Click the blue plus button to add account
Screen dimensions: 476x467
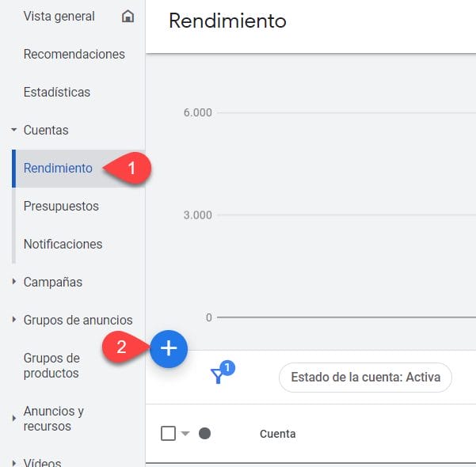[169, 349]
